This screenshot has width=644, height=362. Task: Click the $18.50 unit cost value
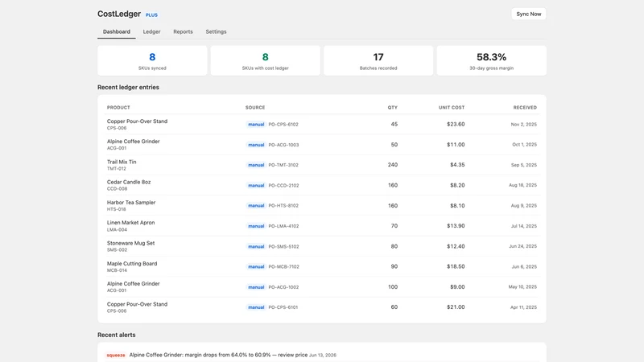click(x=456, y=267)
